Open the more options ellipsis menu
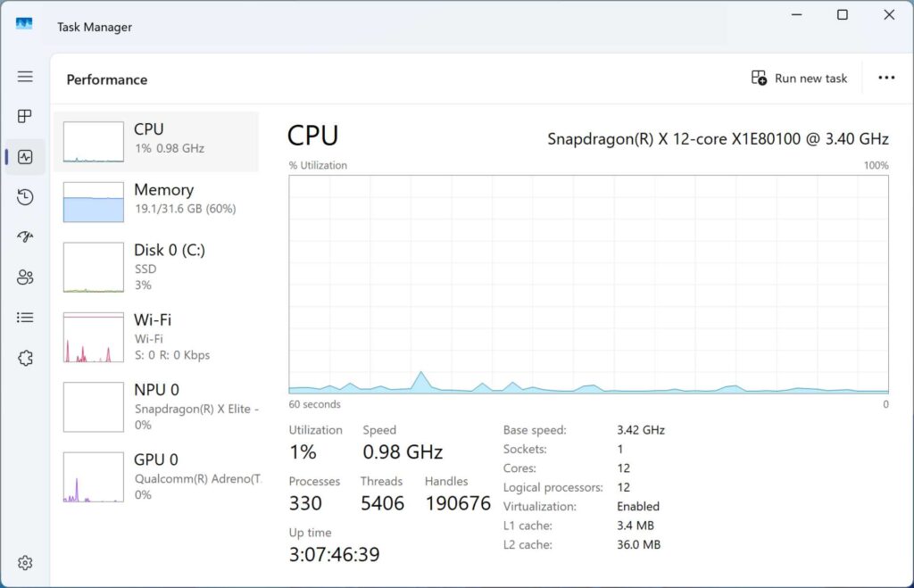This screenshot has width=914, height=588. coord(886,78)
